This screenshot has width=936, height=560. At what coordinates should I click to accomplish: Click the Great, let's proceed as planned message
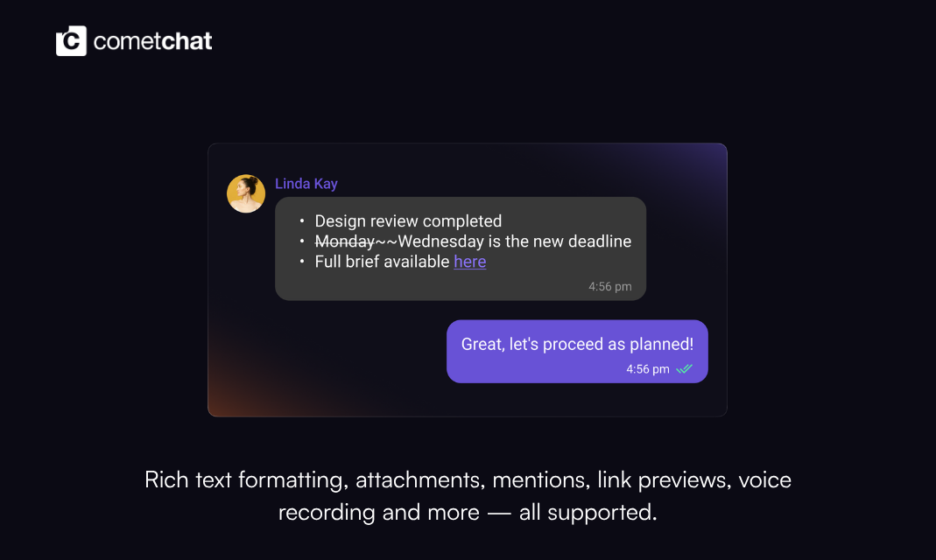point(577,344)
